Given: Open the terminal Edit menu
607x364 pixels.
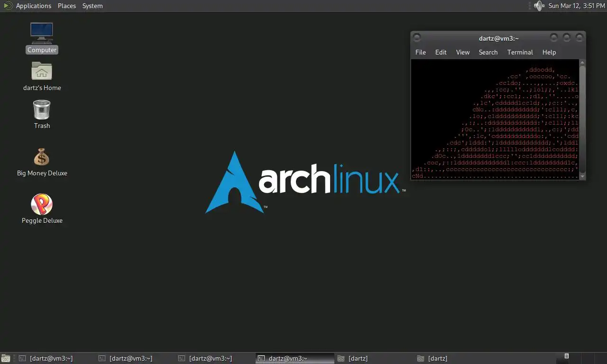Looking at the screenshot, I should tap(441, 52).
